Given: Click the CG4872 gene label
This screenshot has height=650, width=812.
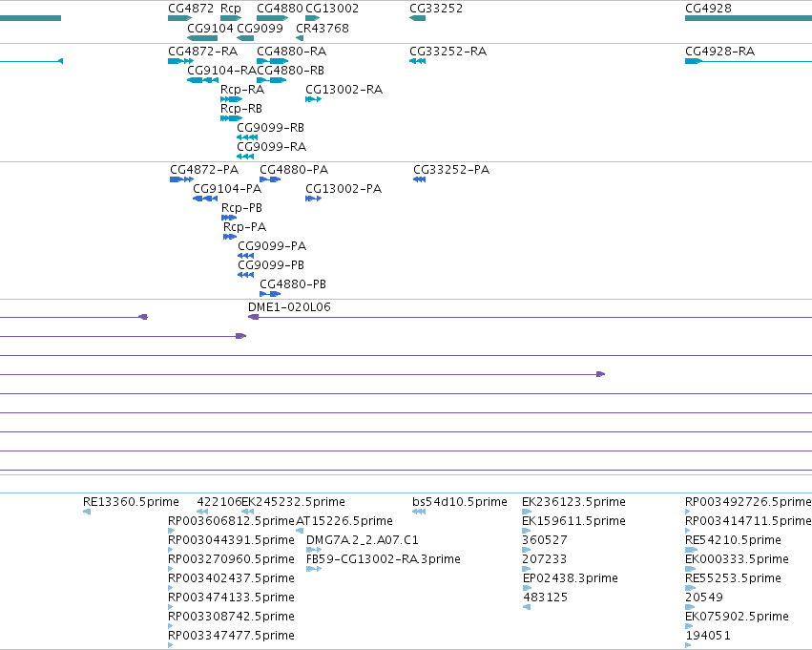Looking at the screenshot, I should pos(191,9).
